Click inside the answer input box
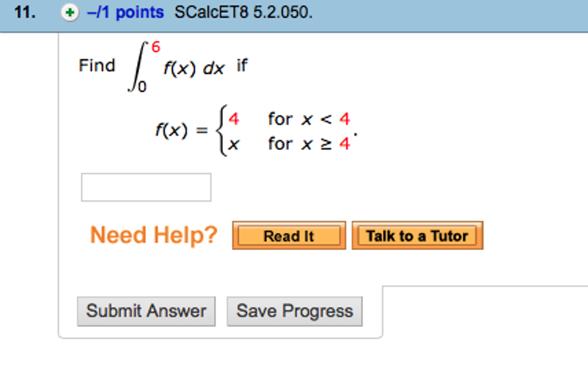 (x=146, y=187)
